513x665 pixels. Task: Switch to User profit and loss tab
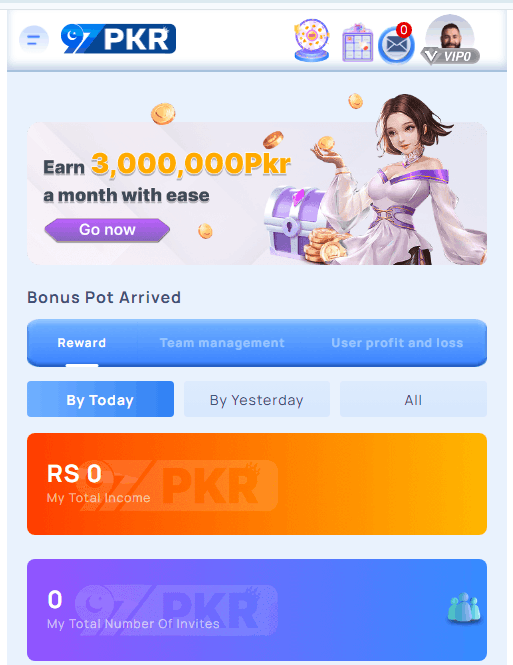(397, 343)
